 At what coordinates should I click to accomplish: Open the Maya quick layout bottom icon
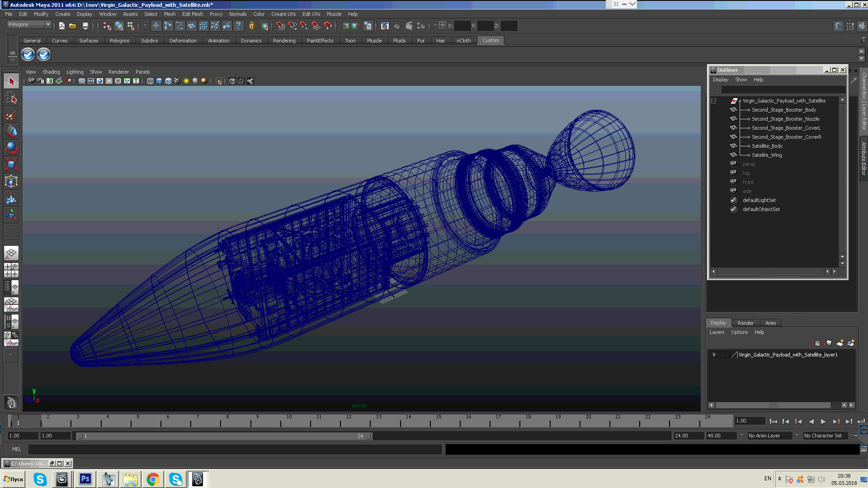point(11,403)
